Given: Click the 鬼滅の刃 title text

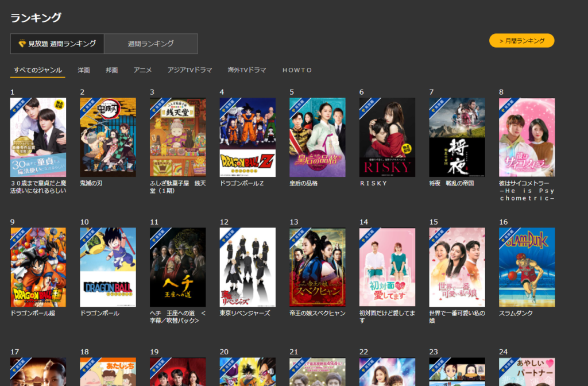Looking at the screenshot, I should pos(91,183).
